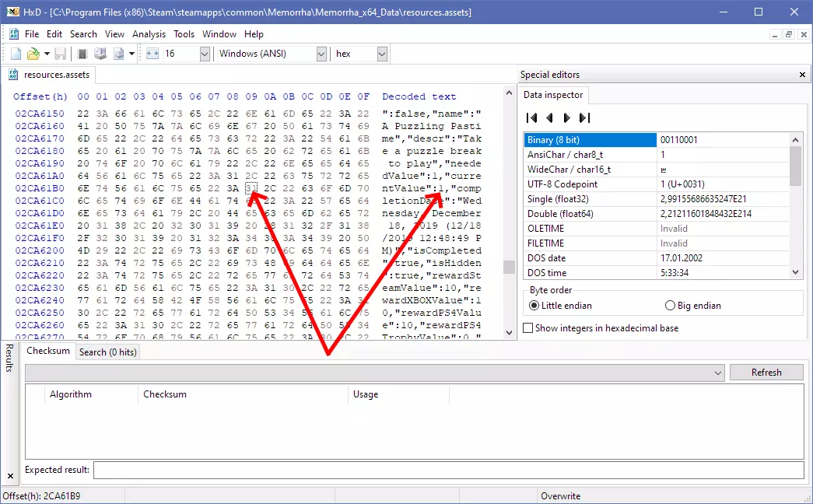Click offset row 02CA6150
The height and width of the screenshot is (504, 813).
coord(40,114)
